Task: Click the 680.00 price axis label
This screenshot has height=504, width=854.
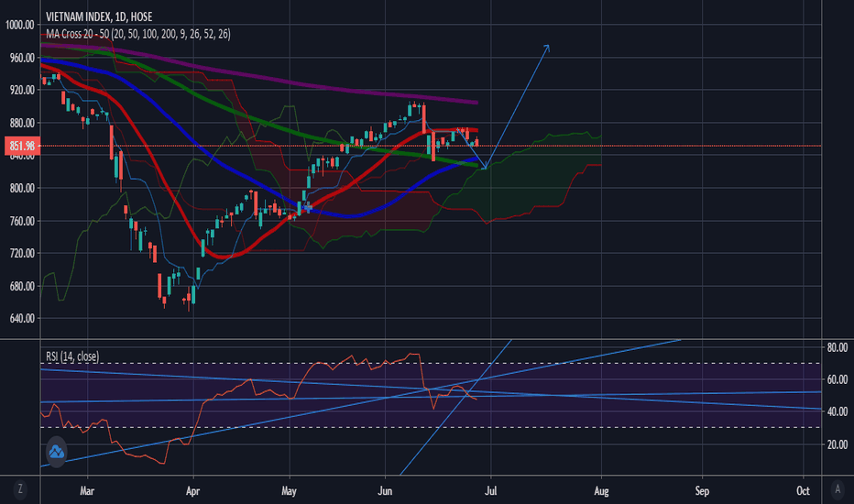Action: tap(22, 286)
